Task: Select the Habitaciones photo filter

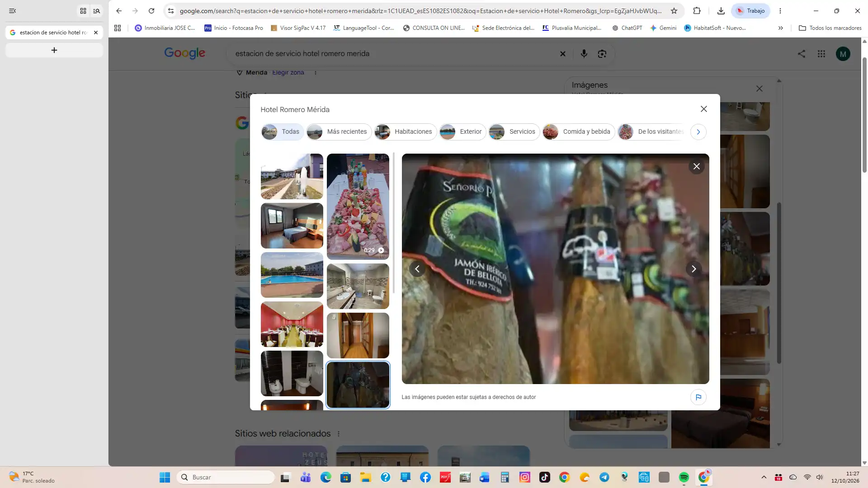Action: (x=405, y=131)
